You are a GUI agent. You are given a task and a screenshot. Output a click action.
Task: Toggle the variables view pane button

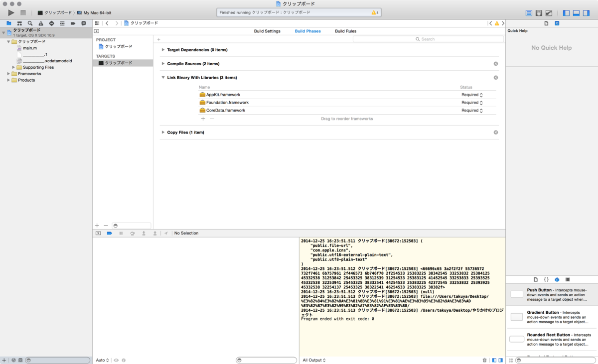(x=494, y=360)
